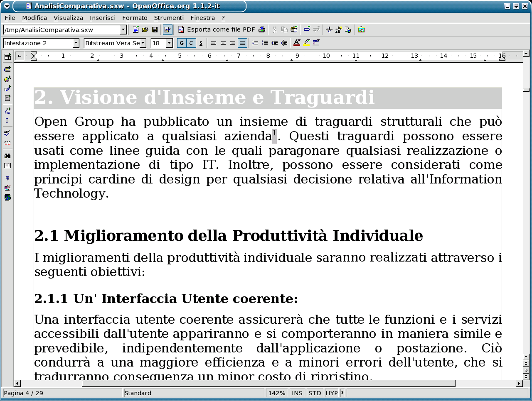Expand the paragraph style Intestazione 2 dropdown
This screenshot has width=532, height=401.
[x=76, y=43]
